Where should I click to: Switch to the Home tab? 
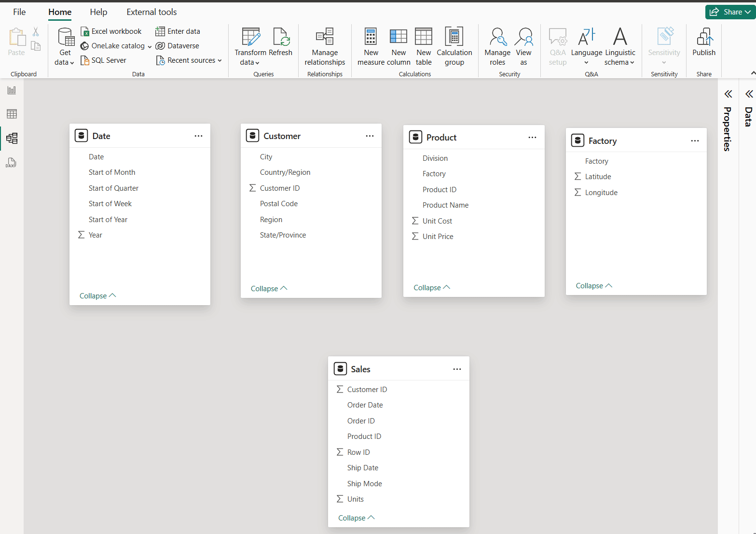point(60,12)
